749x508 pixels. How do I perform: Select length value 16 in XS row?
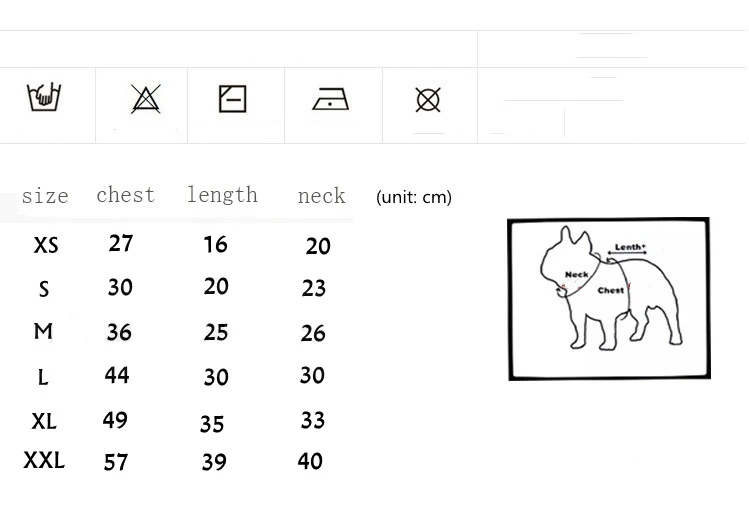coord(215,245)
